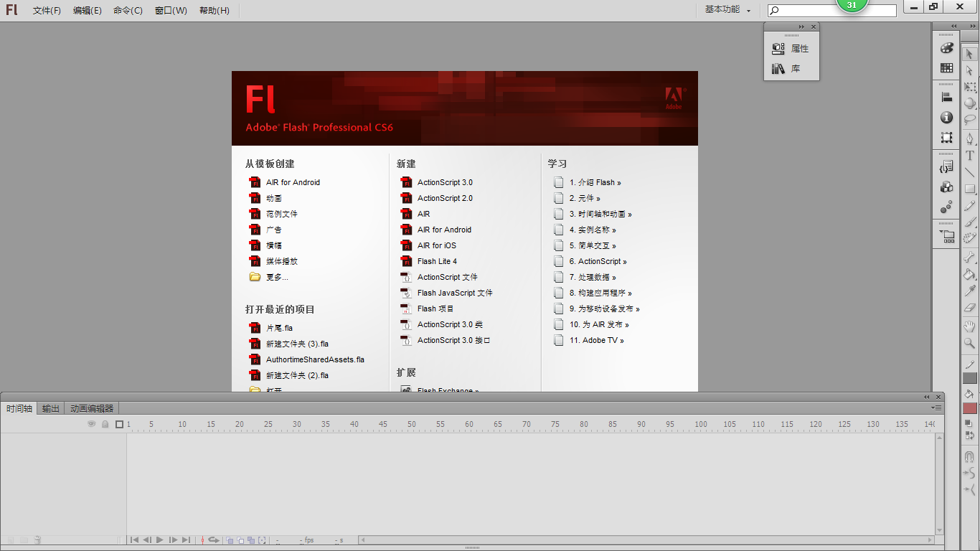Choose the Deco tool
The height and width of the screenshot is (551, 980).
tap(969, 238)
